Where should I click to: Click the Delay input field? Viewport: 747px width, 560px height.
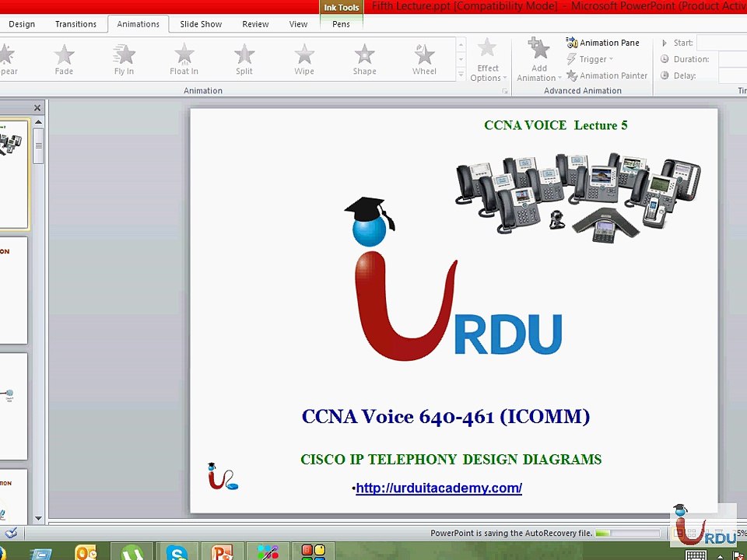pyautogui.click(x=732, y=75)
